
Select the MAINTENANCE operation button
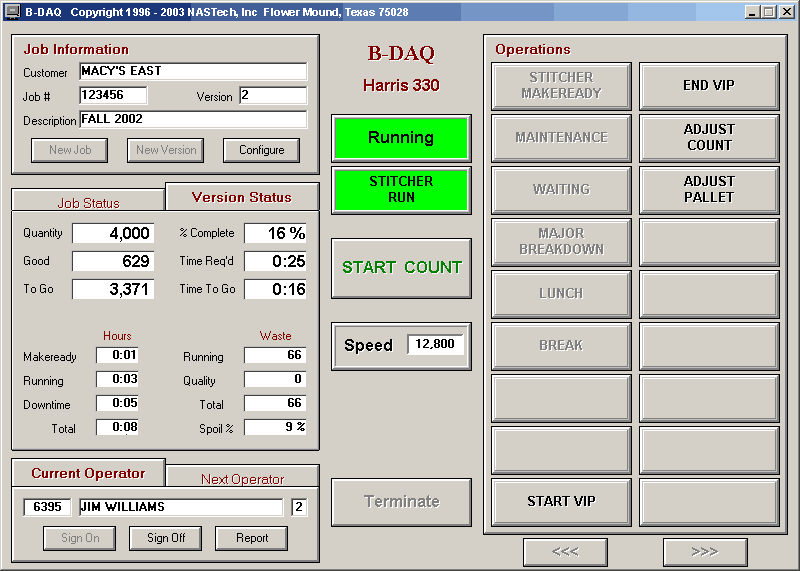tap(561, 138)
